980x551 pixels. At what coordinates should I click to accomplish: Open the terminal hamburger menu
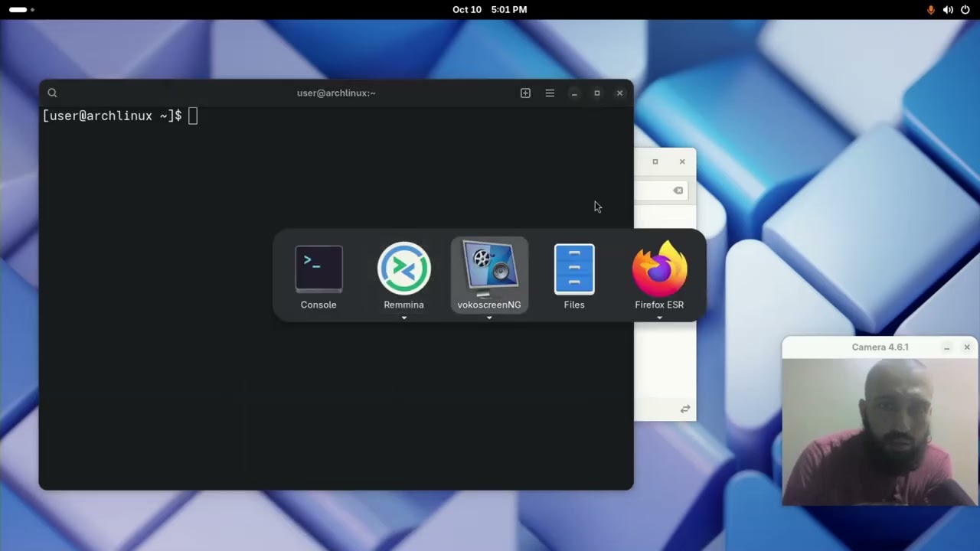(x=550, y=93)
